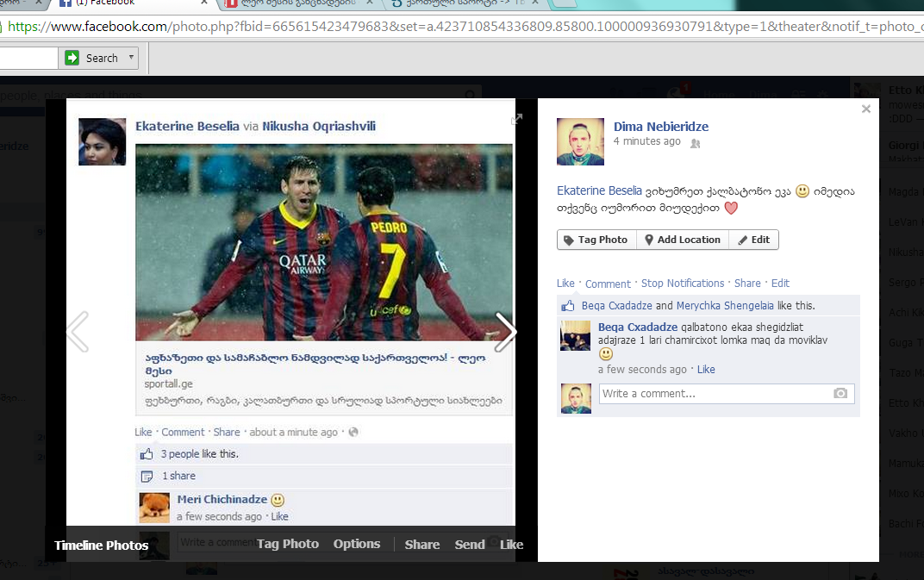Click the globe public privacy icon
The width and height of the screenshot is (924, 580).
pyautogui.click(x=353, y=432)
